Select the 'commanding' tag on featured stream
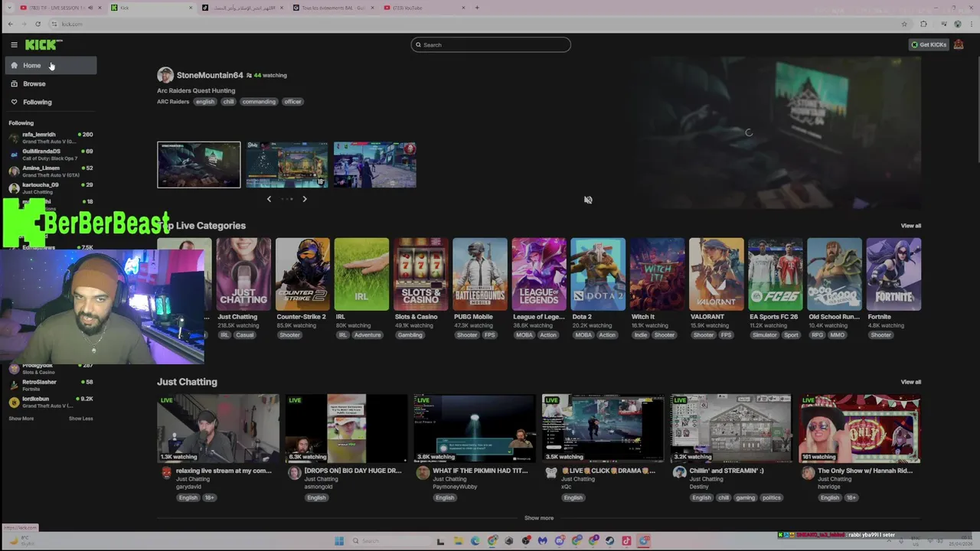This screenshot has height=551, width=980. click(x=259, y=102)
